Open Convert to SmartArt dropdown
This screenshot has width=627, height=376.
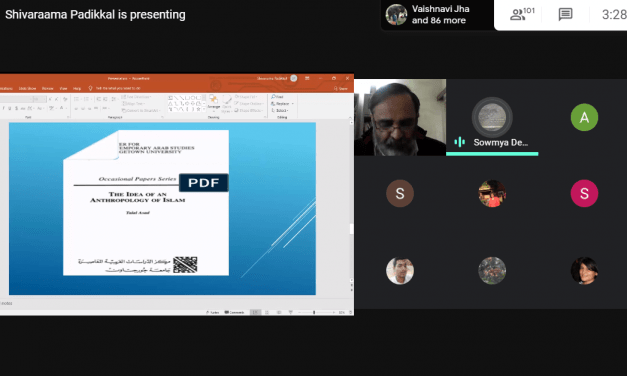141,110
